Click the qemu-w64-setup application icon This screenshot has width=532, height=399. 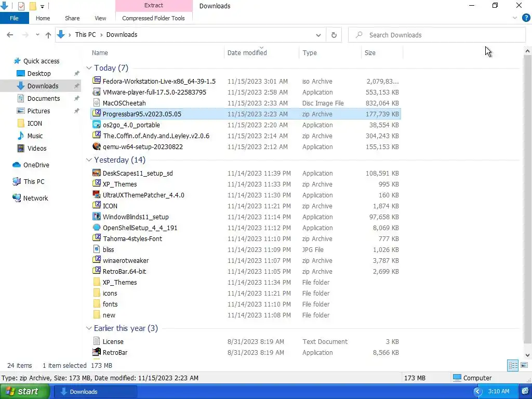97,146
